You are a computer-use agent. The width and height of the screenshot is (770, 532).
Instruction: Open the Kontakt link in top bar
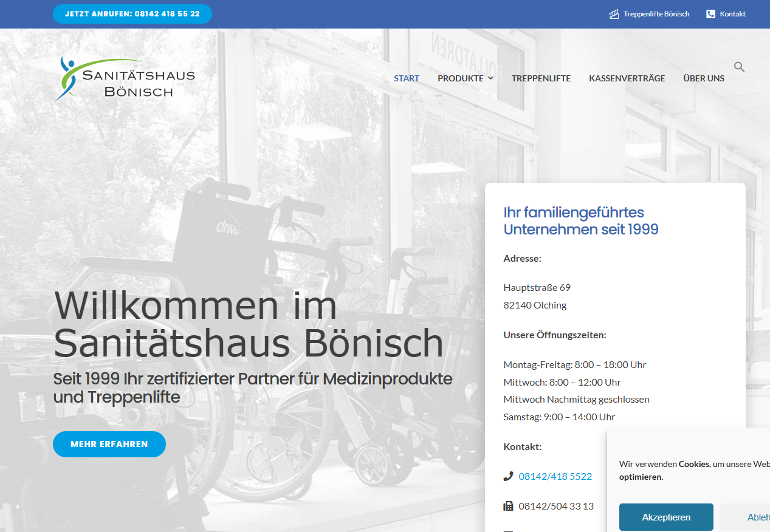(732, 14)
